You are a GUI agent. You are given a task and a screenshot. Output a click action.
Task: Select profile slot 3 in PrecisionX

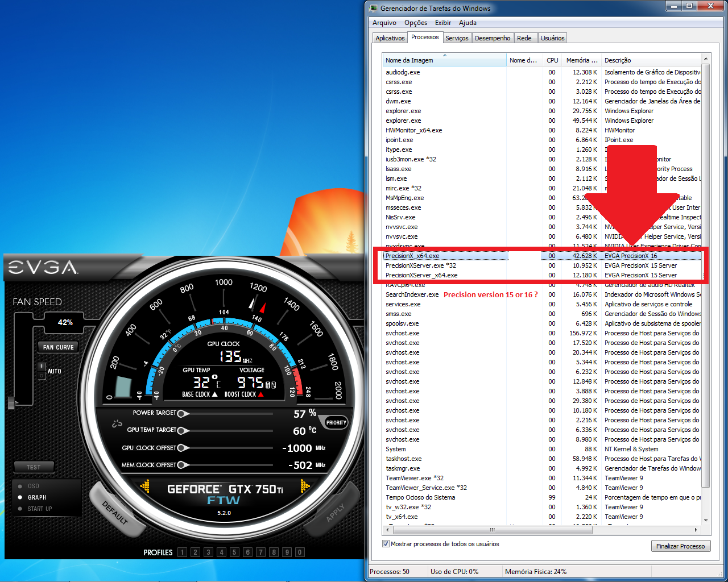click(x=208, y=552)
